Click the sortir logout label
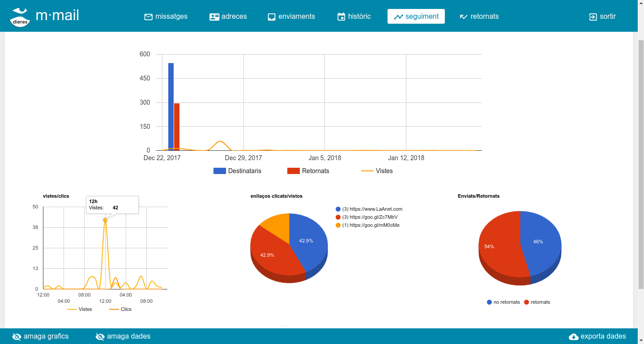Viewport: 644px width, 344px height. 608,17
